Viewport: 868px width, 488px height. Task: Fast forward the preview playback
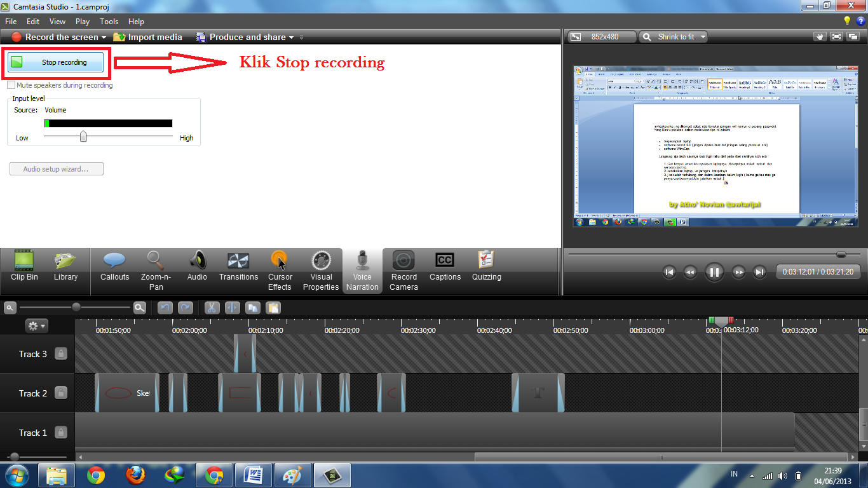tap(738, 272)
